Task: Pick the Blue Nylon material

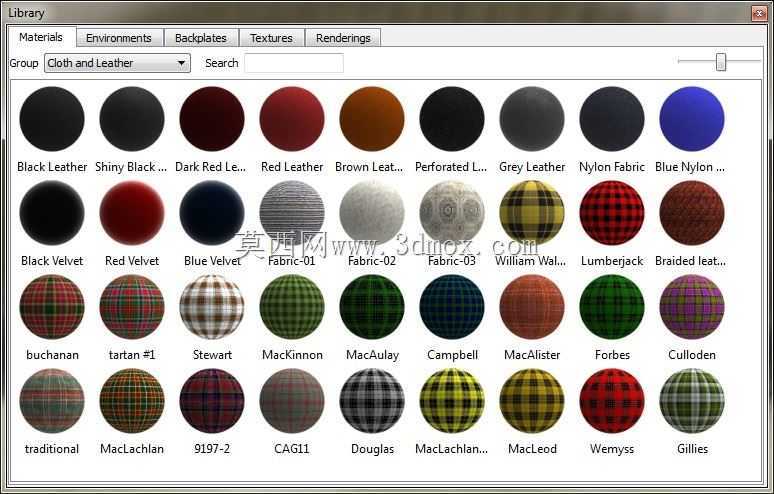Action: point(692,119)
